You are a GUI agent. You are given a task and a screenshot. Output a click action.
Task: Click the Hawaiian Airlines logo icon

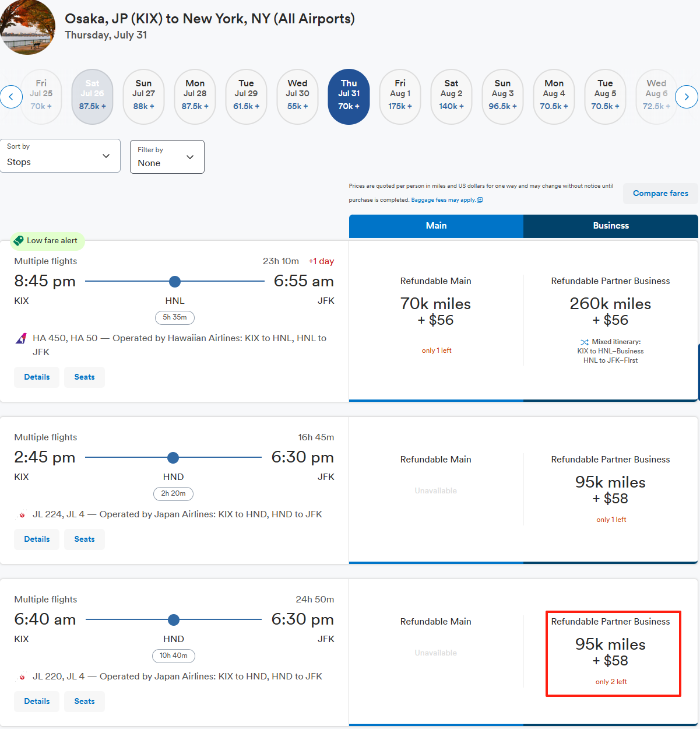[x=21, y=338]
